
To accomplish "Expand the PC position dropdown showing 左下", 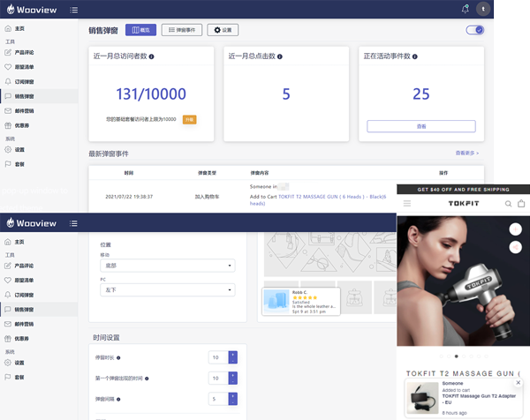I will (168, 290).
